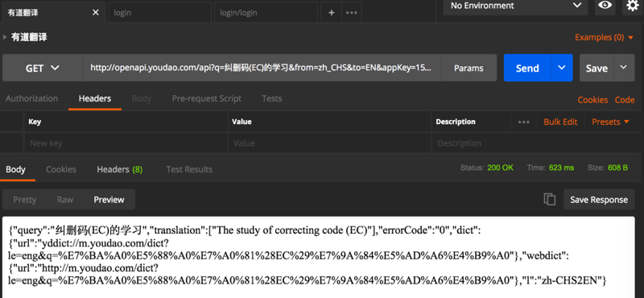Select the Pre-request Script tab
The height and width of the screenshot is (298, 644).
click(x=207, y=98)
